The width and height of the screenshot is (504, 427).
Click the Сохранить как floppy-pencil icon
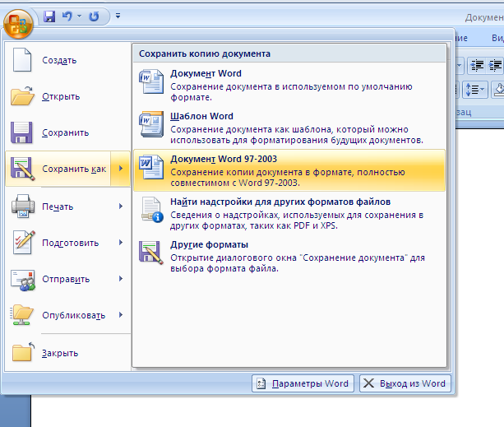[22, 169]
